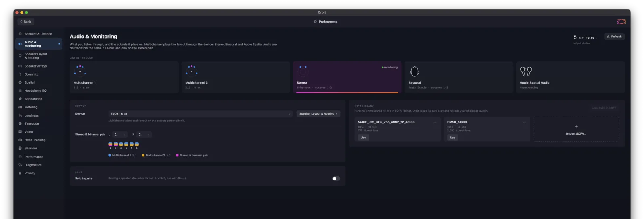Image resolution: width=644 pixels, height=219 pixels.
Task: Open the Head Tracking preferences section
Action: click(x=39, y=140)
